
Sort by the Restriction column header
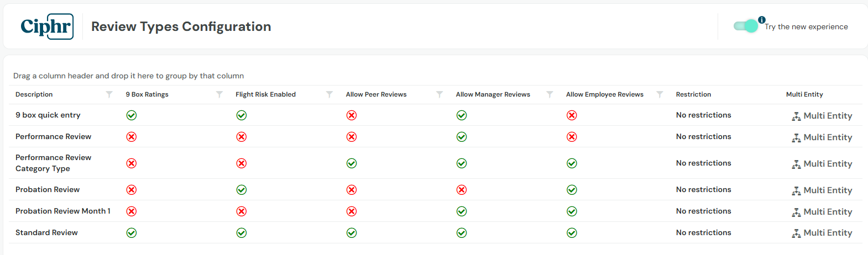(693, 94)
